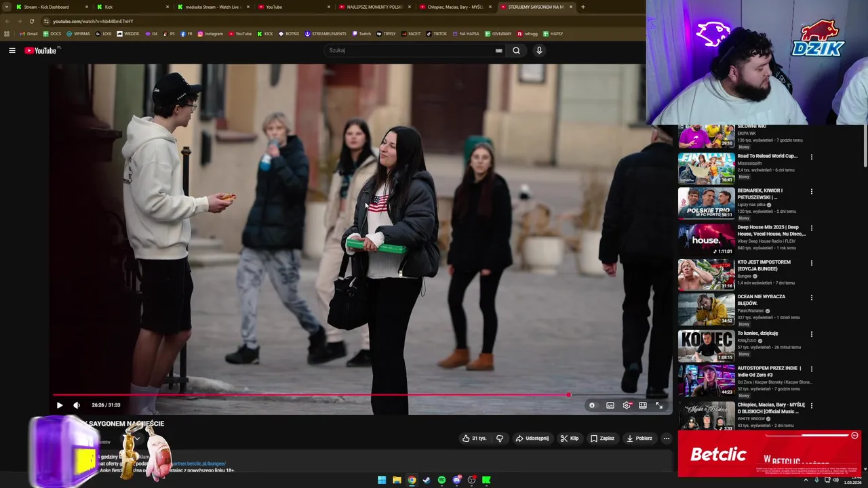Click the magnifier search button

tap(516, 50)
